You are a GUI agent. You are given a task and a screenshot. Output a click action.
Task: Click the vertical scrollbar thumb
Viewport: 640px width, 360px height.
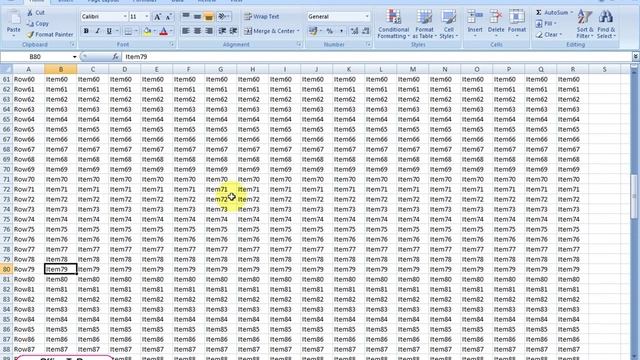pyautogui.click(x=635, y=197)
